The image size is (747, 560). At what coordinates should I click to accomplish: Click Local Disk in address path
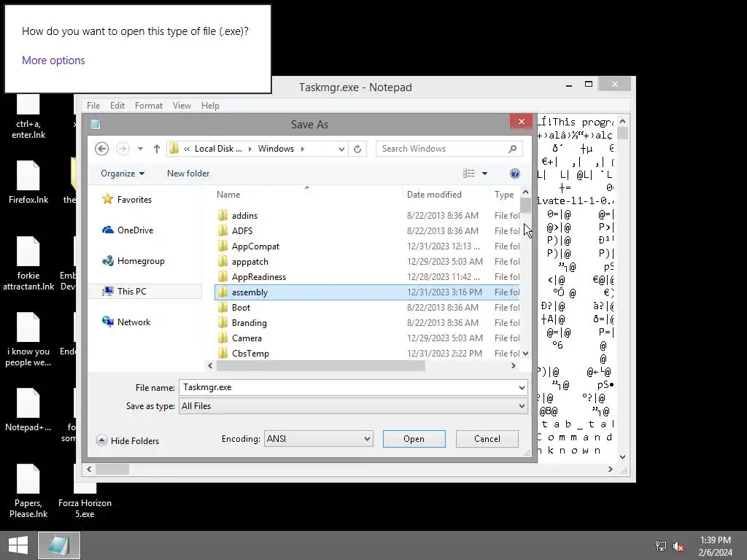[x=218, y=149]
